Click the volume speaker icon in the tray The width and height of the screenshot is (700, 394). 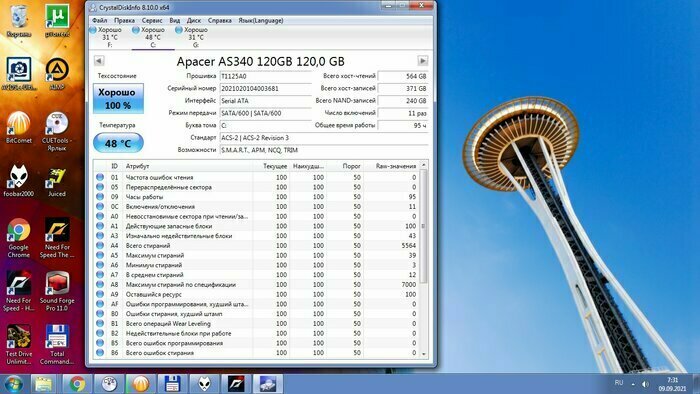pos(645,384)
